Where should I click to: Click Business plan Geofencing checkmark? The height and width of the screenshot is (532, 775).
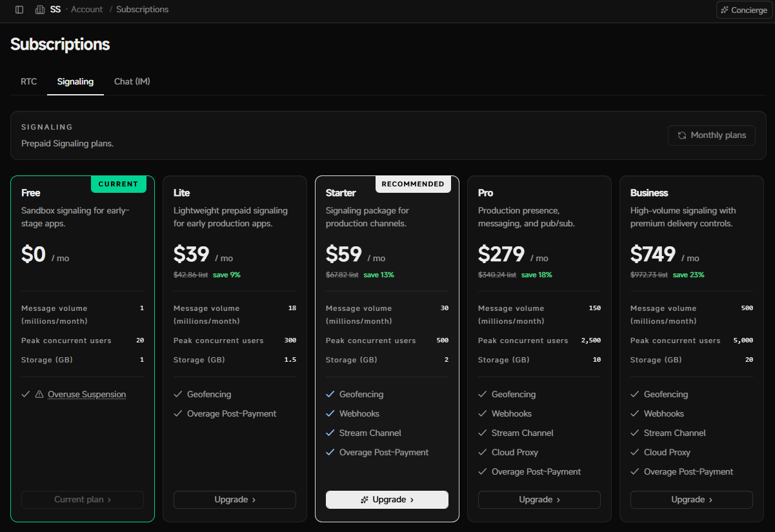click(x=634, y=395)
